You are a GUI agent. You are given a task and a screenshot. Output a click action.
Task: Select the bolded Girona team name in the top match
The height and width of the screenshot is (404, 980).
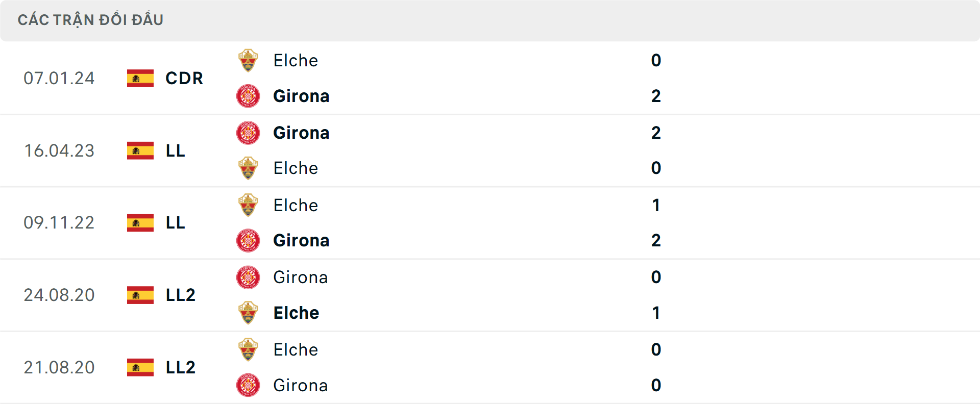click(x=301, y=96)
